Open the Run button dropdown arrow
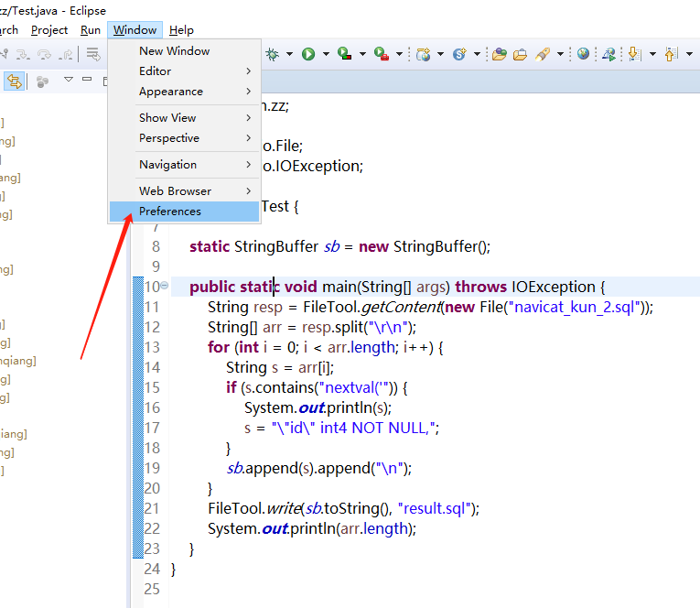This screenshot has height=608, width=700. pos(326,55)
